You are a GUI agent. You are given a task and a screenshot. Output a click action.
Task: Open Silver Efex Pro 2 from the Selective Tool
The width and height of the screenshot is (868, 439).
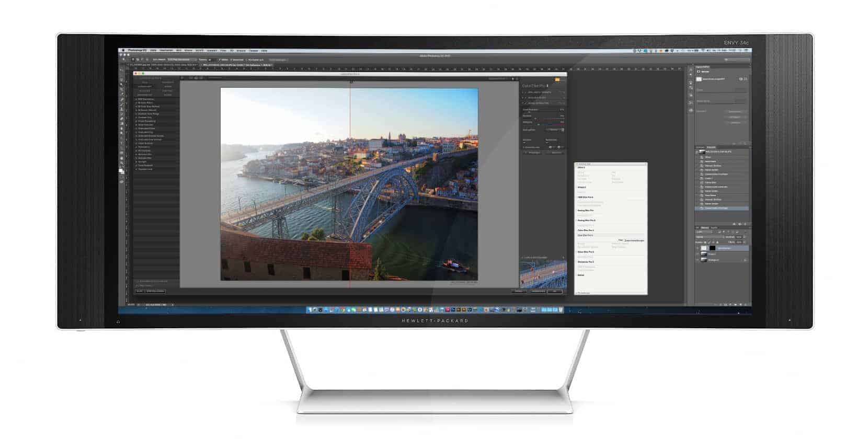(585, 252)
